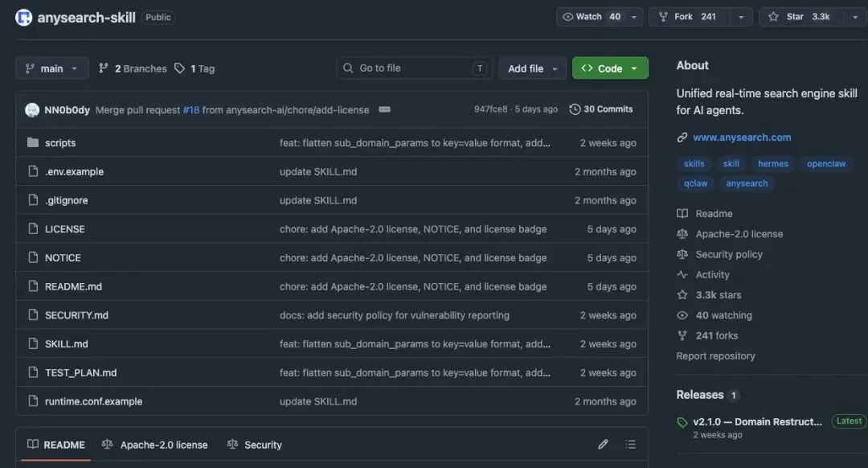Open the caret dropdown next to Star
Screen dimensions: 868x468
855,17
